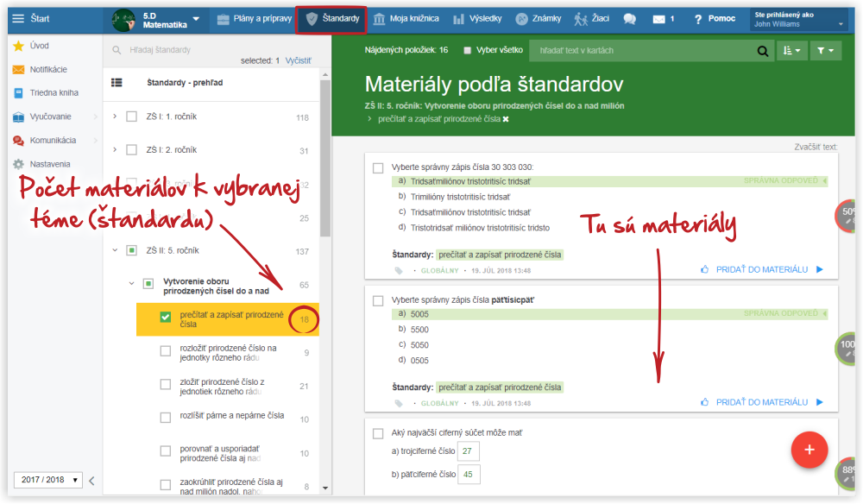Click the Komunikácia chat icon
863x504 pixels.
19,141
